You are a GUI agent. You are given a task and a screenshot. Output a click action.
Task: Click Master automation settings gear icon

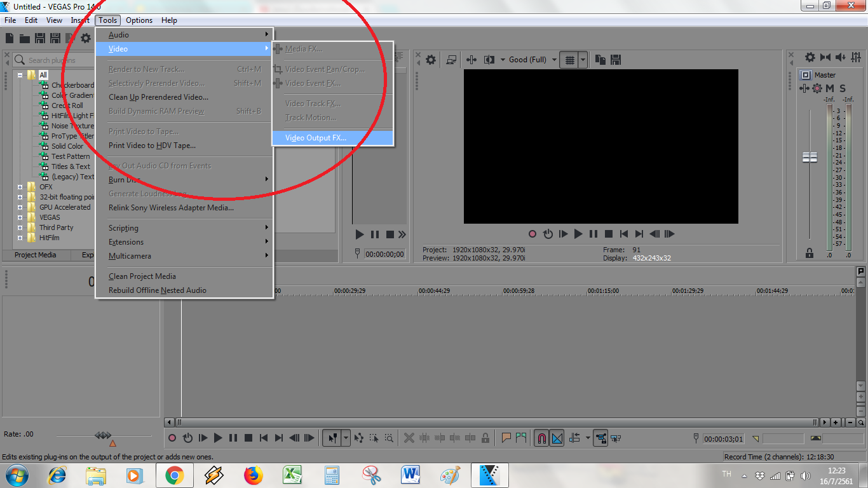point(817,88)
